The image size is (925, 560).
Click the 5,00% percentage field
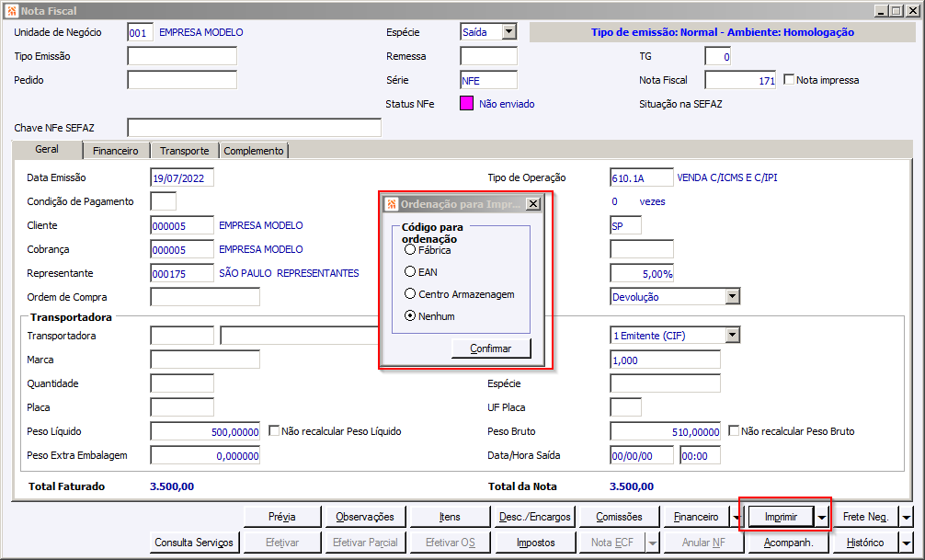[x=642, y=273]
